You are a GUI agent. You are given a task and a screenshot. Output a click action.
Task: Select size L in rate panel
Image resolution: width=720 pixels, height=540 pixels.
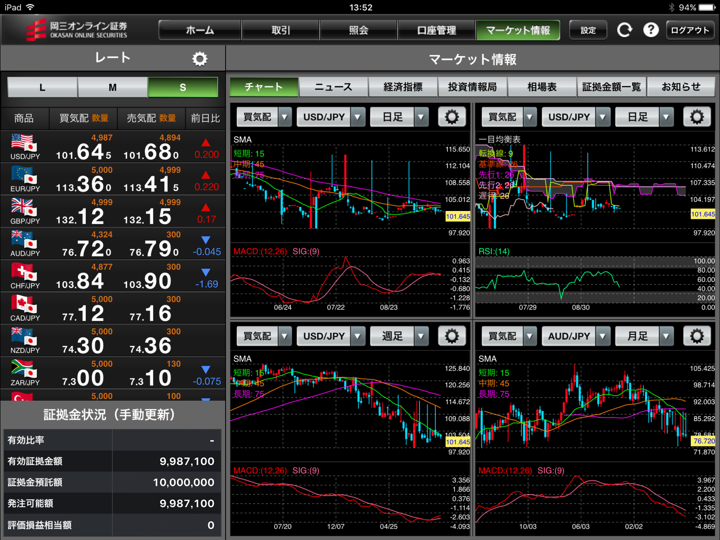42,88
